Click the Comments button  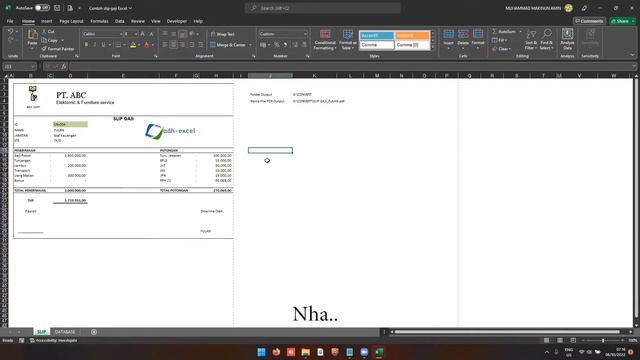pyautogui.click(x=589, y=21)
